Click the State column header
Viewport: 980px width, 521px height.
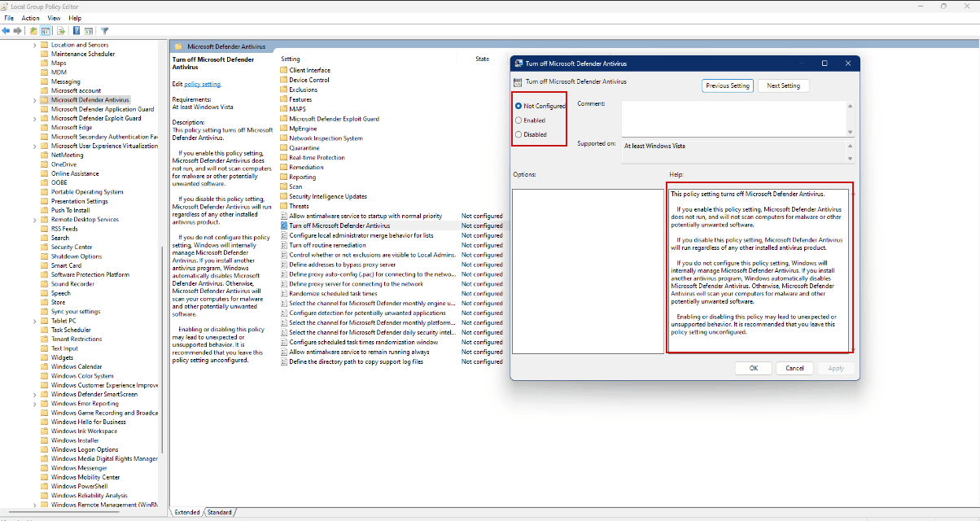click(x=483, y=59)
